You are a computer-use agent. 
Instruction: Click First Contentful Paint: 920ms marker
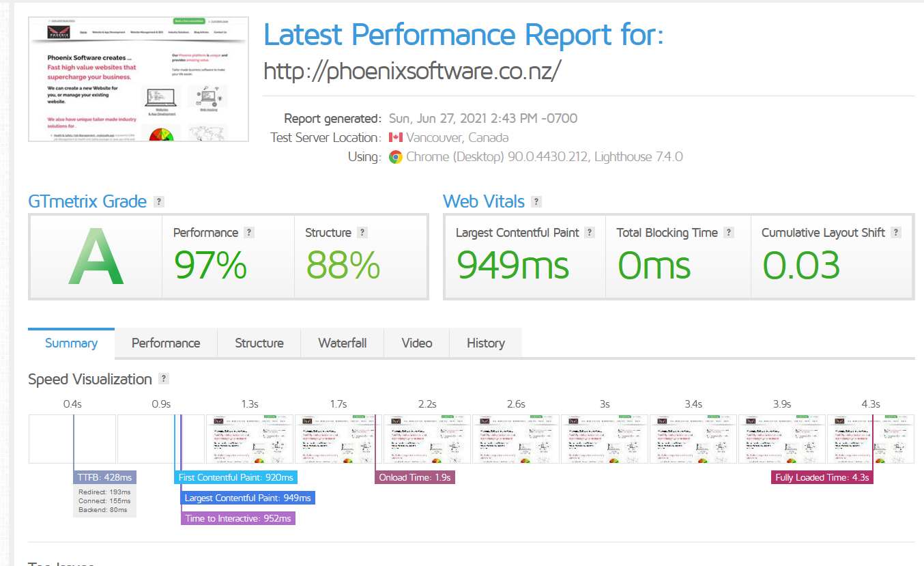[235, 477]
